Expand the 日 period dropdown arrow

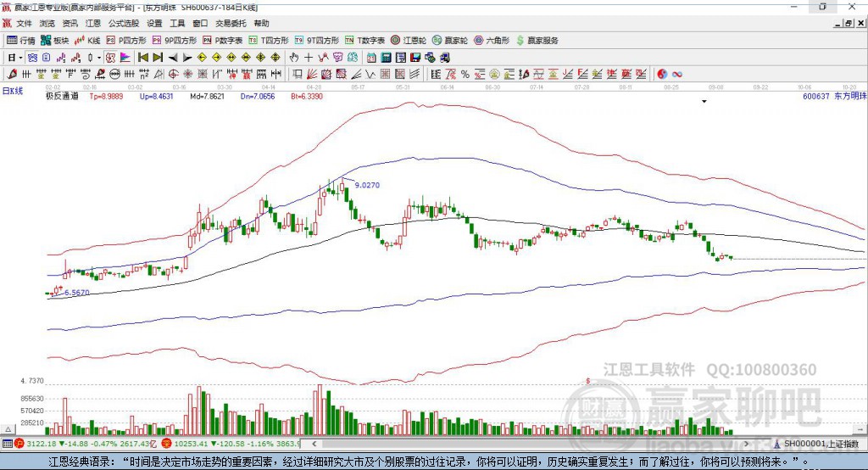coord(20,58)
